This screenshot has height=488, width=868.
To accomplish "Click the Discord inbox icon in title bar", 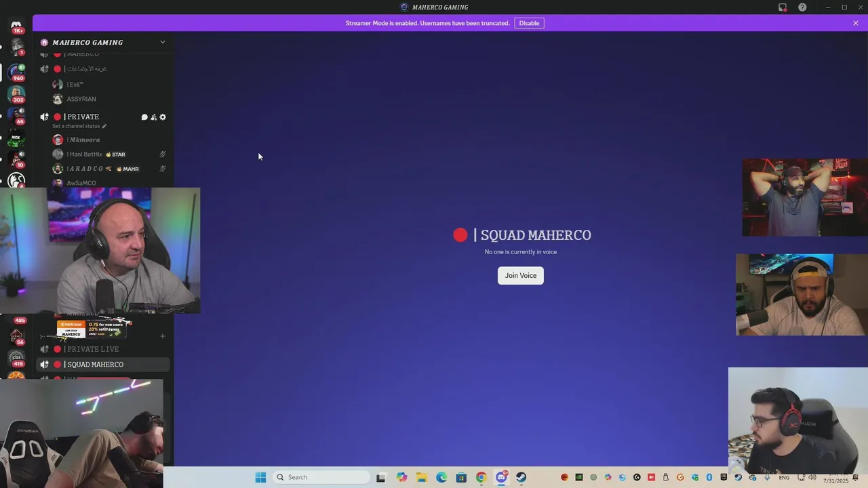I will (x=783, y=7).
